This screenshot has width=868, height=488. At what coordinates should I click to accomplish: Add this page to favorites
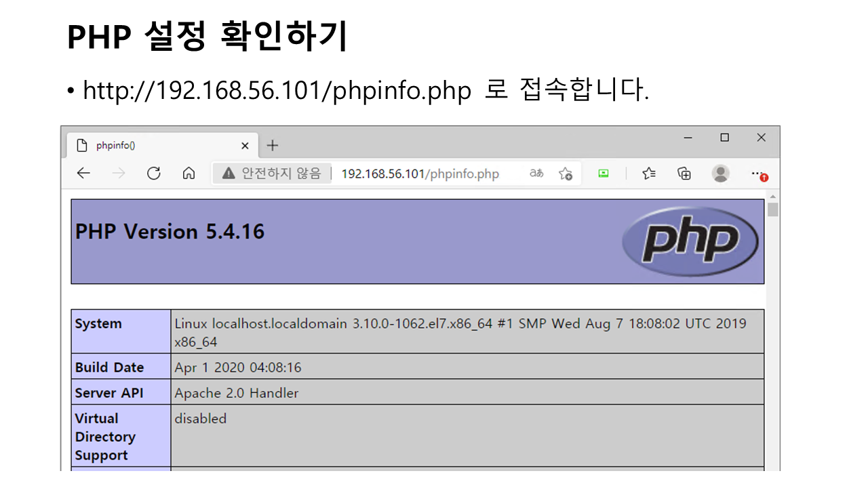pyautogui.click(x=566, y=174)
